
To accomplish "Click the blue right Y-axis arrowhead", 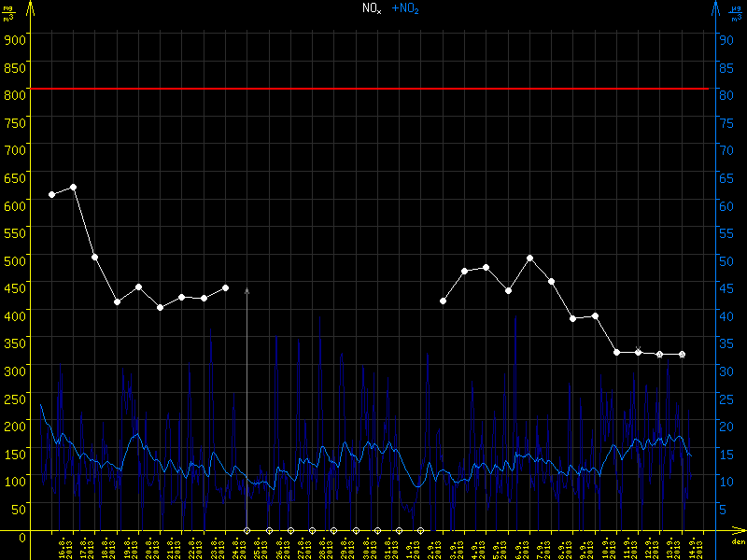I will (714, 7).
